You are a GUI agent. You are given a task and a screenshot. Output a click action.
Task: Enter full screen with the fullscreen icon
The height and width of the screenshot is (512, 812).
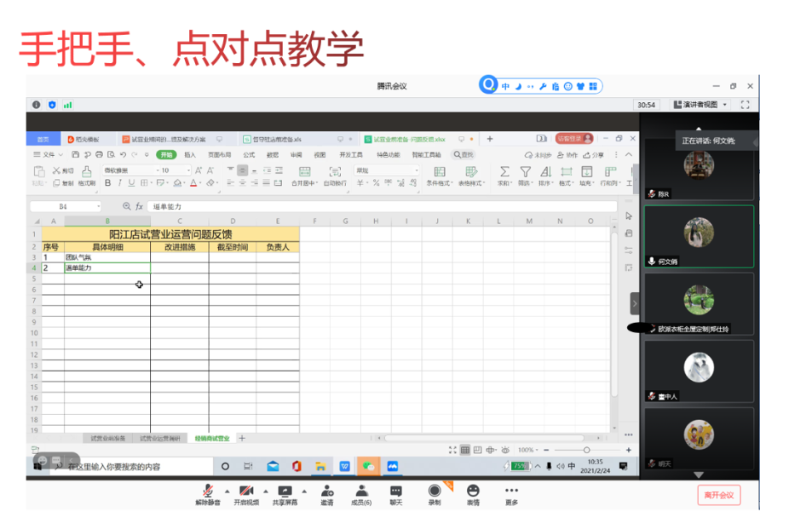(x=745, y=105)
